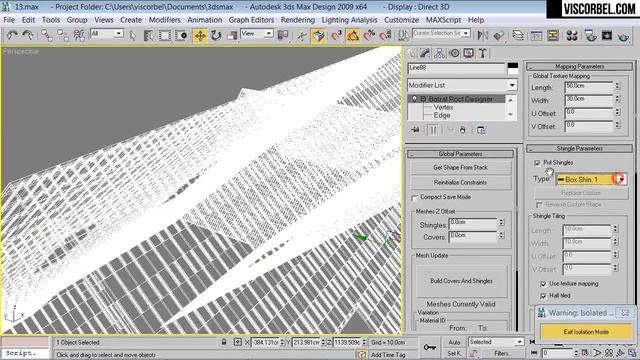
Task: Toggle the Percent Snap icon
Action: tap(369, 36)
